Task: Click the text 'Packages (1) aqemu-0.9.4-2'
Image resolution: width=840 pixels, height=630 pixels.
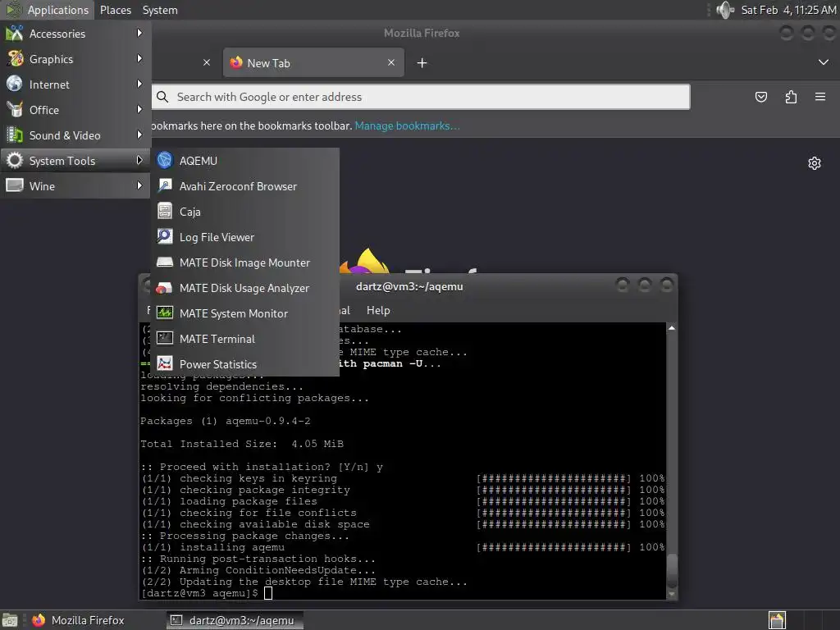Action: (x=225, y=421)
